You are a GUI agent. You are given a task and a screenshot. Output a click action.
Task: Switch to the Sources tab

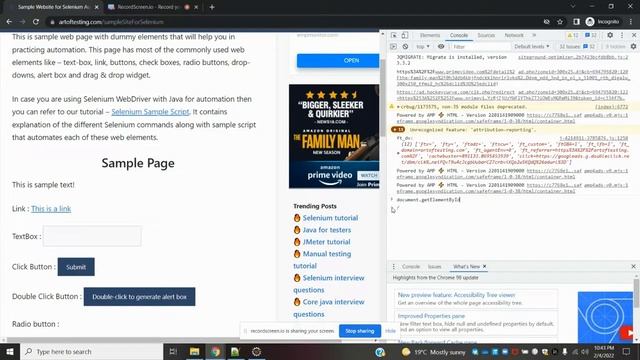coord(486,36)
